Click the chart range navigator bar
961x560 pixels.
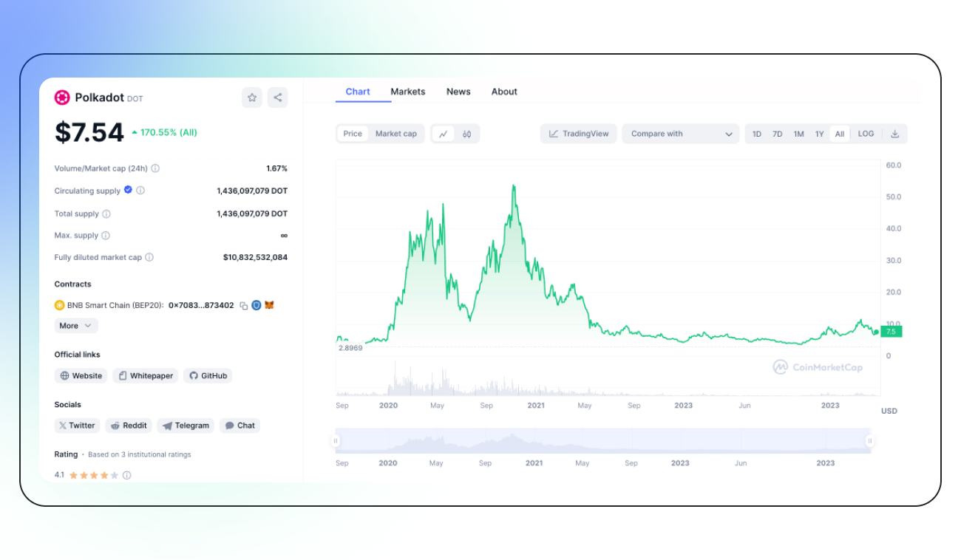[603, 441]
